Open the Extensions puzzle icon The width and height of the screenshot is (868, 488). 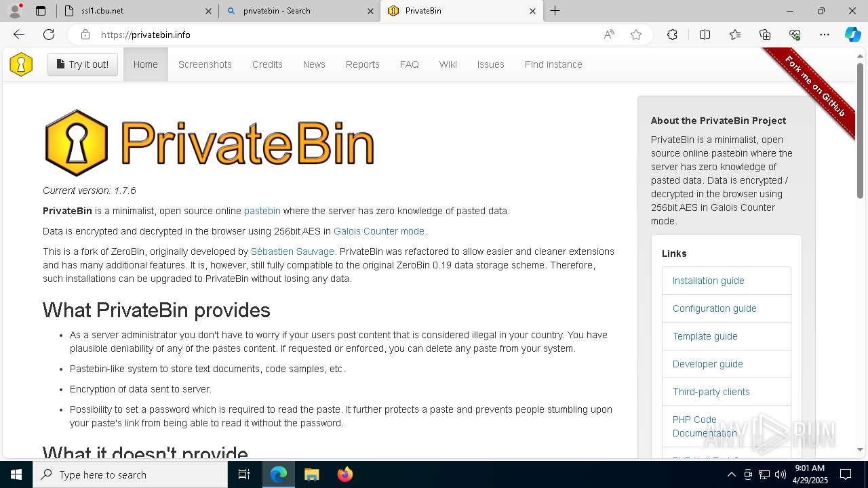(672, 35)
